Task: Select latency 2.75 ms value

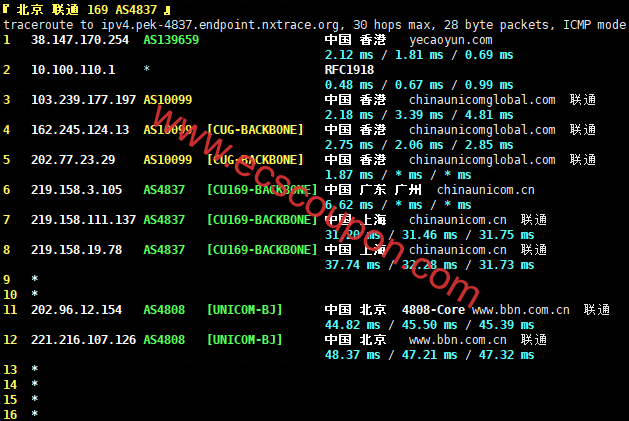Action: point(349,145)
